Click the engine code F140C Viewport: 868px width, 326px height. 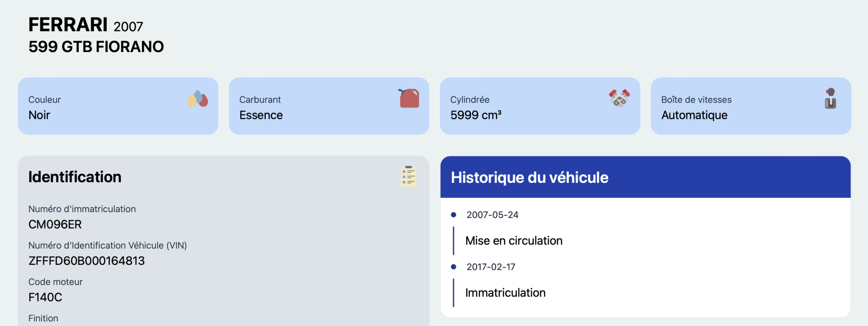[45, 297]
